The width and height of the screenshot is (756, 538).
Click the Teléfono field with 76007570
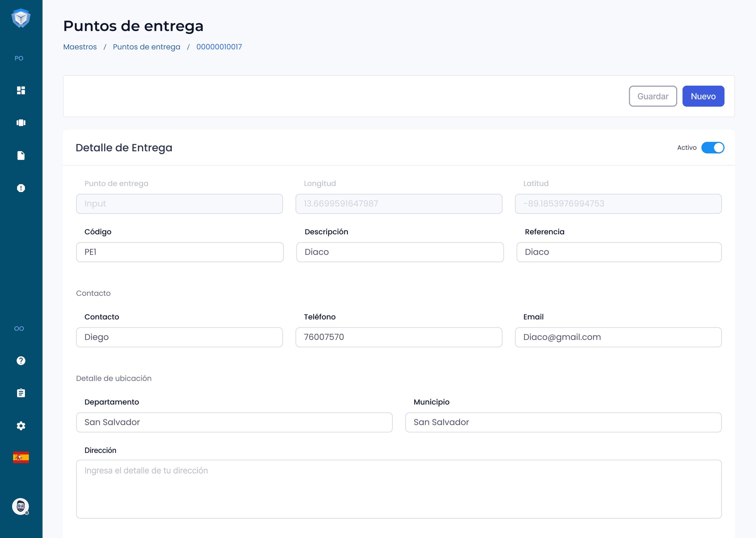tap(398, 337)
